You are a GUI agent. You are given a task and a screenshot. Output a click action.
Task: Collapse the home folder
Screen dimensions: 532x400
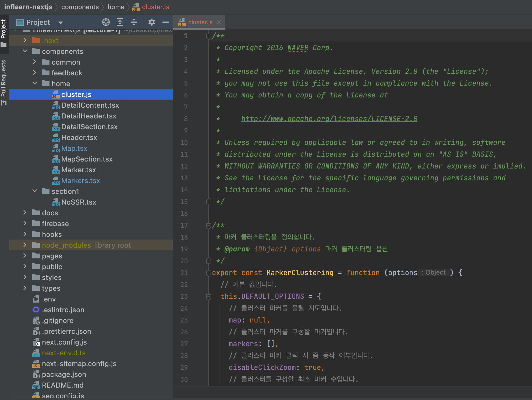click(35, 83)
